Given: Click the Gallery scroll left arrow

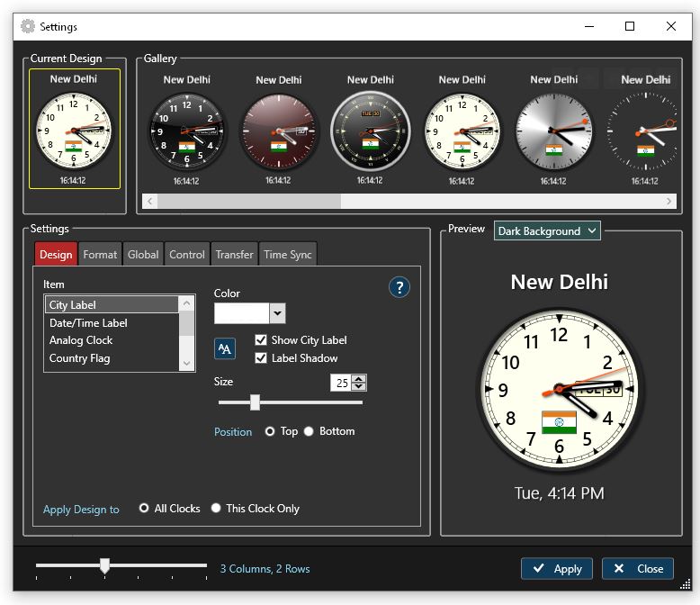Looking at the screenshot, I should tap(150, 201).
